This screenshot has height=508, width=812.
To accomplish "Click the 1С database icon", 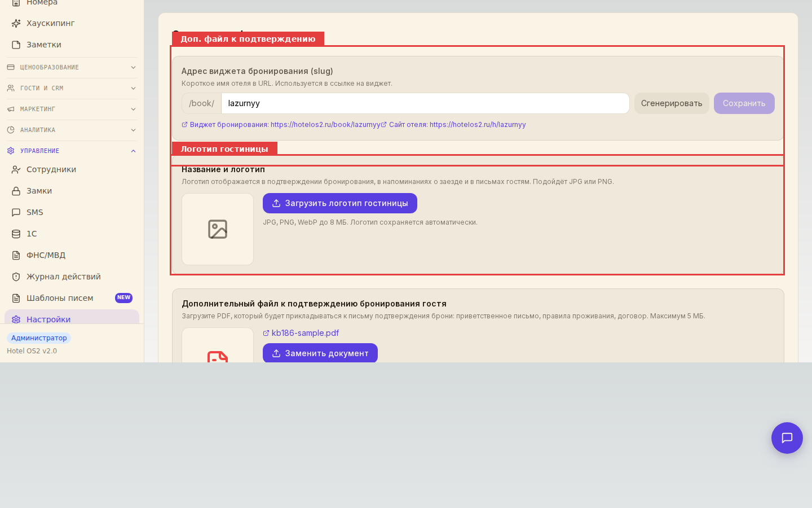I will [x=16, y=234].
